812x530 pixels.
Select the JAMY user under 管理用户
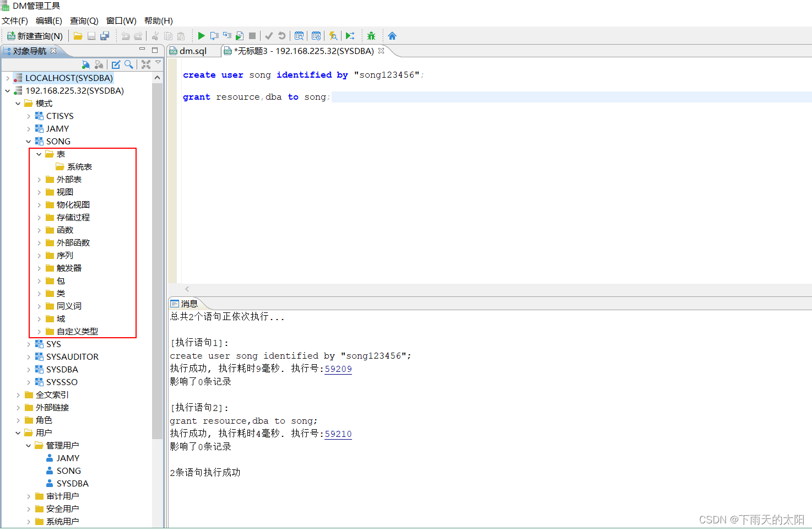63,458
